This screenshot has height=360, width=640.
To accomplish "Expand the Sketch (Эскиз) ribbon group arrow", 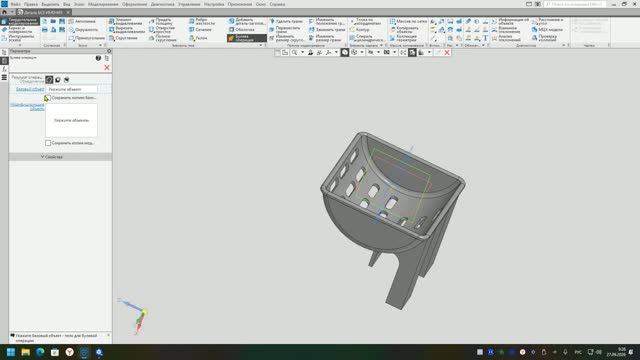I will pyautogui.click(x=100, y=45).
